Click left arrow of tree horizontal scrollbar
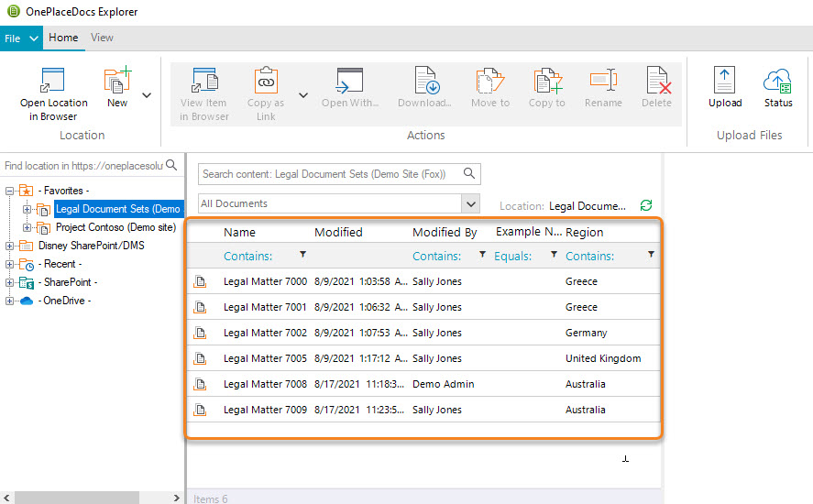Image resolution: width=813 pixels, height=504 pixels. [6, 498]
